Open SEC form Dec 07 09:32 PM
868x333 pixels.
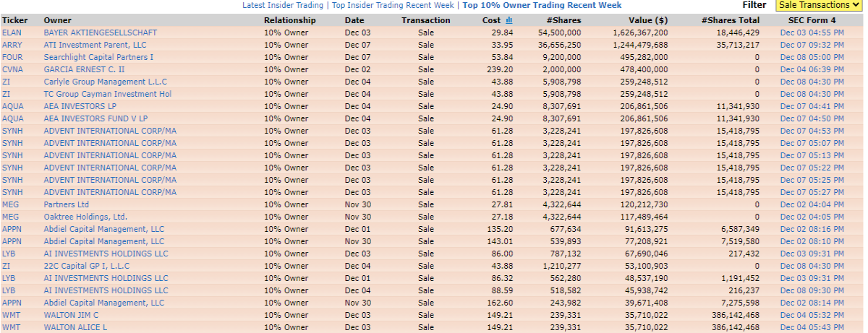tap(812, 45)
